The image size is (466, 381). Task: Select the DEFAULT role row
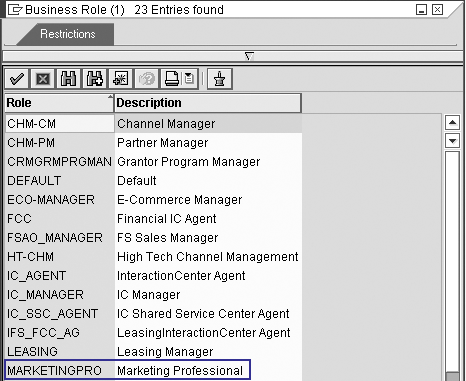[153, 181]
